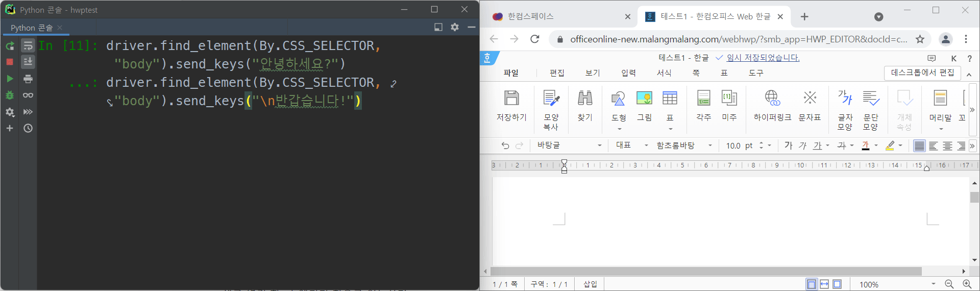Select the Python 콘솔 tab
980x291 pixels.
[32, 28]
